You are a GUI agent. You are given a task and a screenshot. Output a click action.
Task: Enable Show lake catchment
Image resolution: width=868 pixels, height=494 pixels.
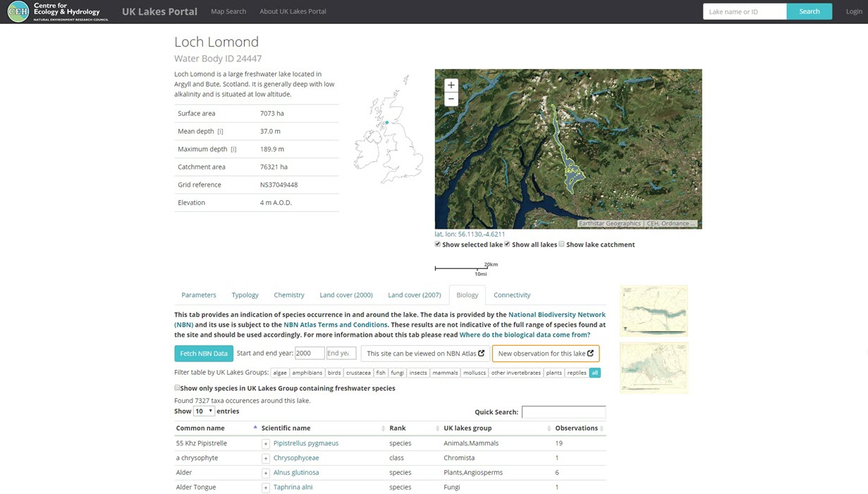click(561, 244)
